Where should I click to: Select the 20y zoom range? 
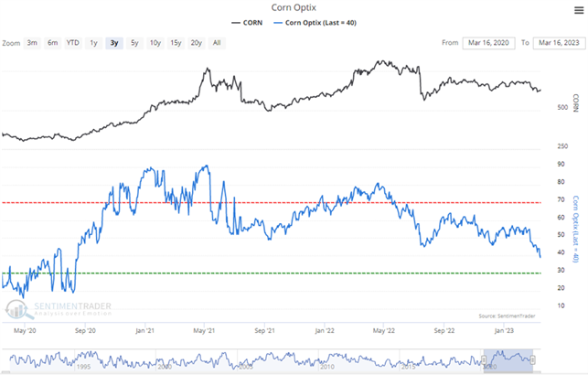click(x=197, y=43)
